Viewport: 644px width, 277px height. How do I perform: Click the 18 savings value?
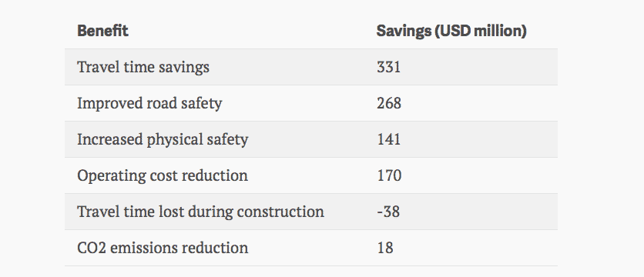point(384,248)
